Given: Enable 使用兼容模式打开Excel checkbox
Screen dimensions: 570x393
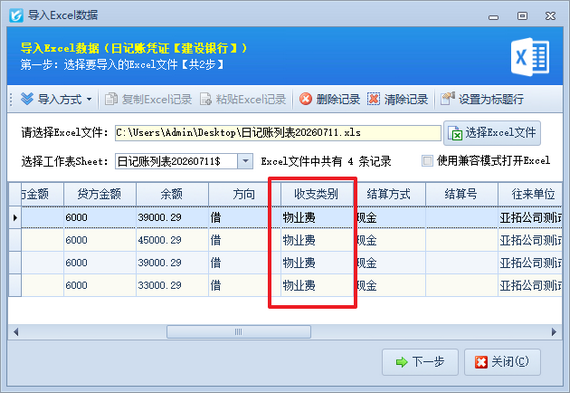Looking at the screenshot, I should click(x=427, y=161).
